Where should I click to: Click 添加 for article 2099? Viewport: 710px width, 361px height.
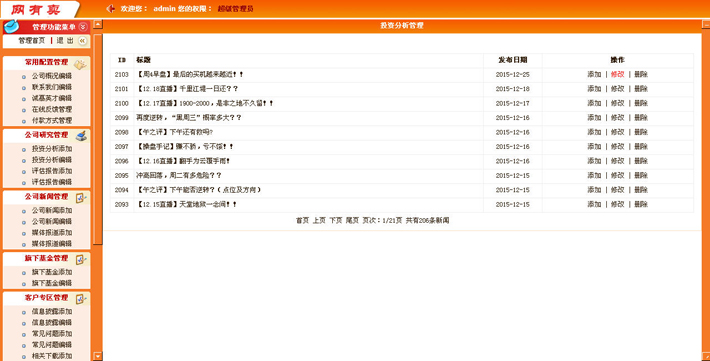point(594,118)
